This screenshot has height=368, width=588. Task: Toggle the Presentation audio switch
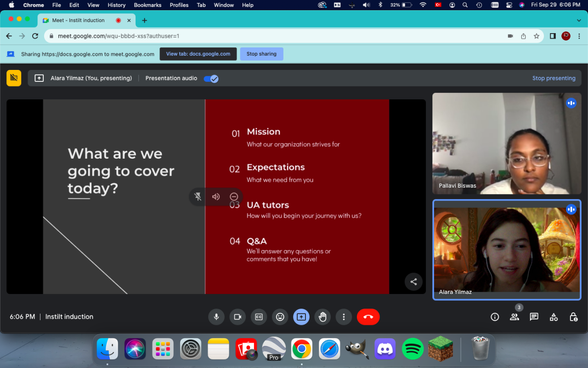211,79
